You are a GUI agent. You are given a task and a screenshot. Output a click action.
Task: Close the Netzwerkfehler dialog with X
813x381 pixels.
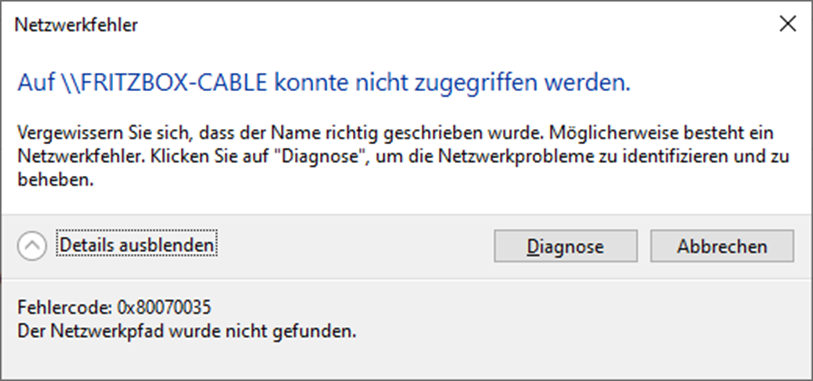tap(788, 24)
